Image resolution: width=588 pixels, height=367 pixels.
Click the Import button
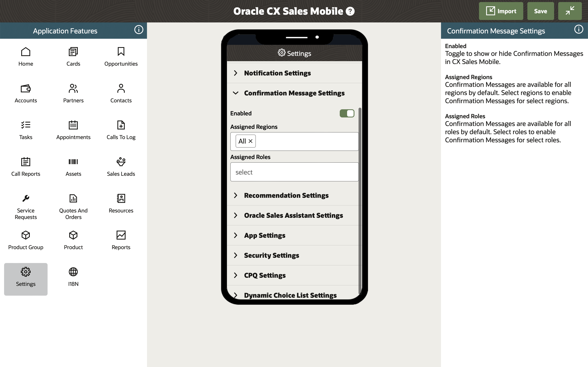coord(501,11)
